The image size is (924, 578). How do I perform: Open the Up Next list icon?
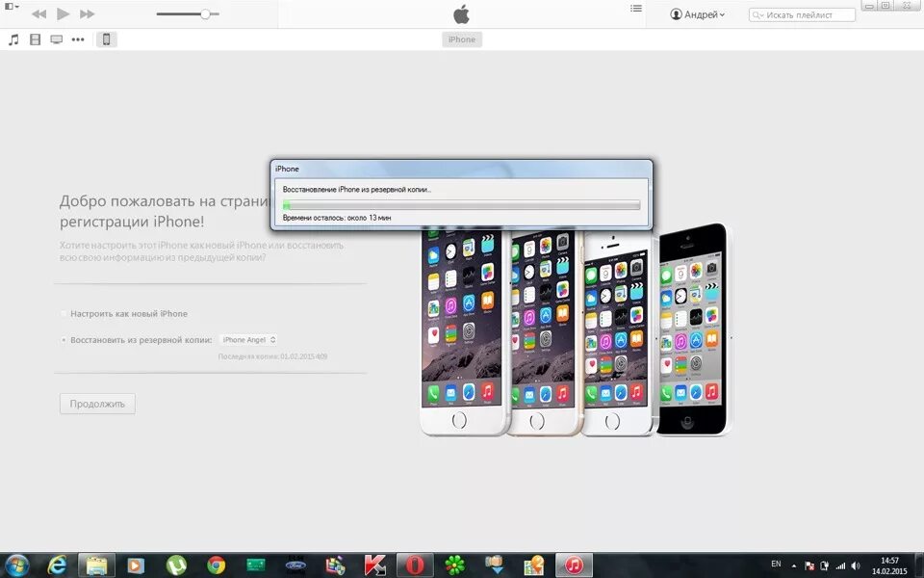[x=636, y=9]
